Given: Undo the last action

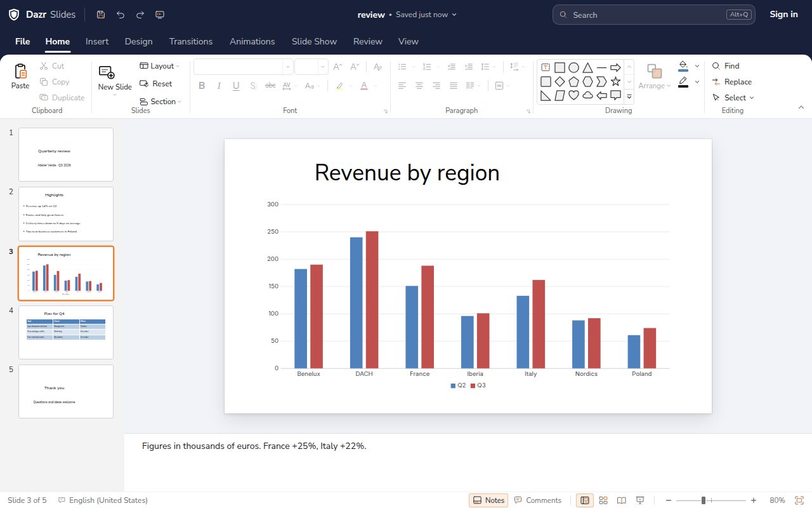Looking at the screenshot, I should [x=121, y=15].
